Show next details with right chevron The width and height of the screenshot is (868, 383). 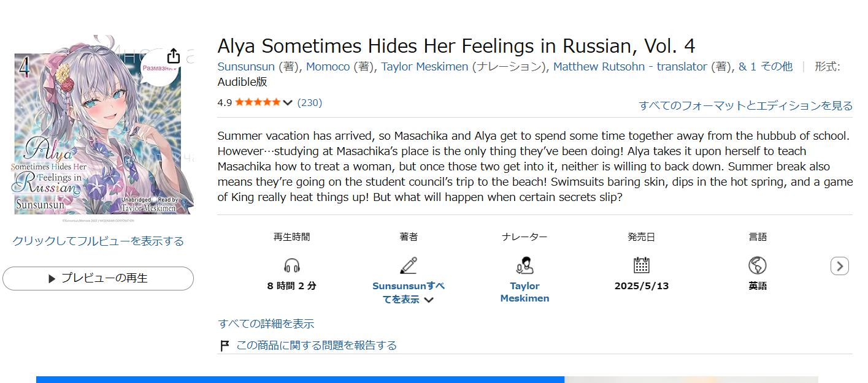[840, 266]
